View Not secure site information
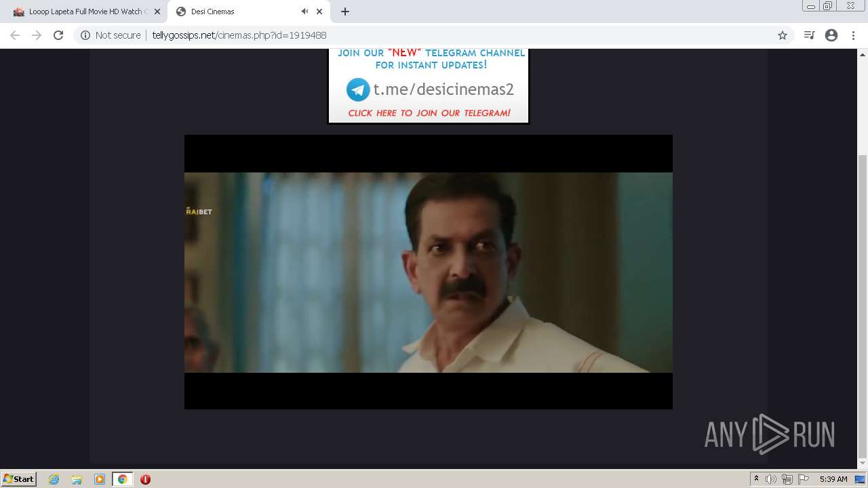Viewport: 868px width, 488px height. (x=111, y=35)
